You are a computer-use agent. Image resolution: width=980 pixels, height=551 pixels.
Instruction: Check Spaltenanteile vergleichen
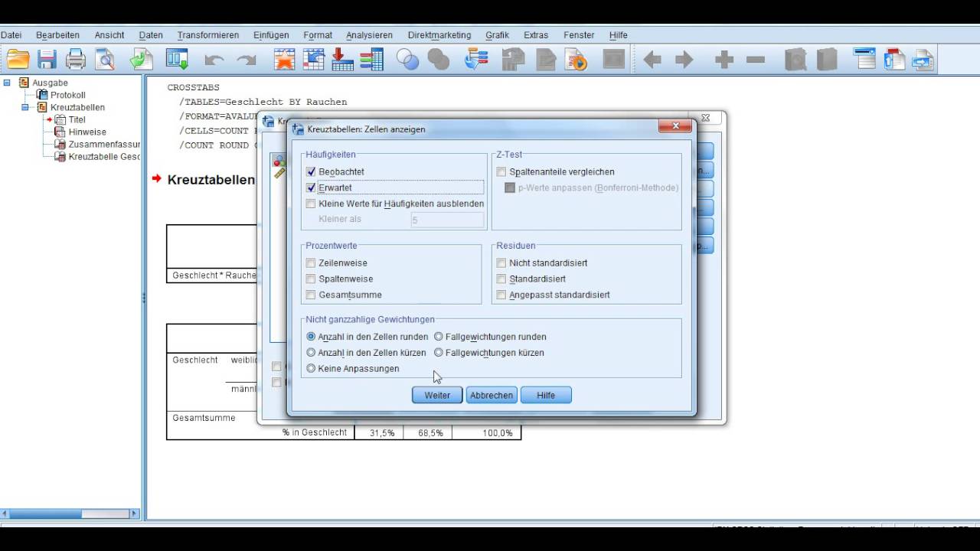501,172
